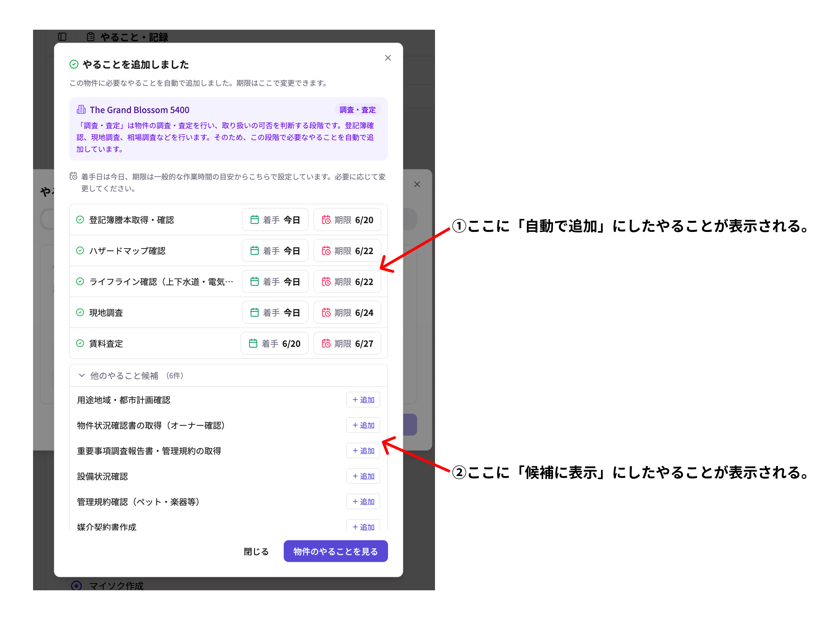This screenshot has width=840, height=620.
Task: Open 着手 今日 date picker for ハザードマップ確認
Action: click(275, 250)
